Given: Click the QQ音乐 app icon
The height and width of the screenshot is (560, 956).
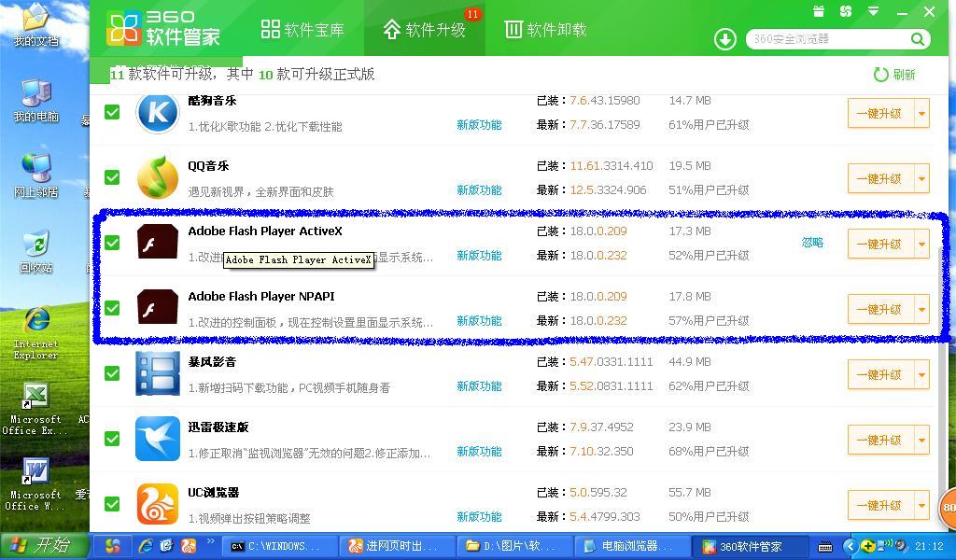Looking at the screenshot, I should pos(158,178).
